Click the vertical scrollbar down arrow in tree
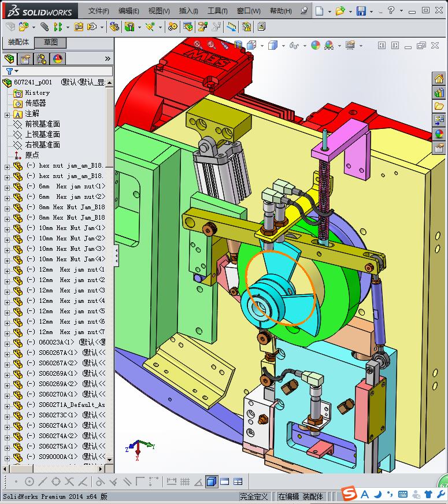 click(110, 459)
